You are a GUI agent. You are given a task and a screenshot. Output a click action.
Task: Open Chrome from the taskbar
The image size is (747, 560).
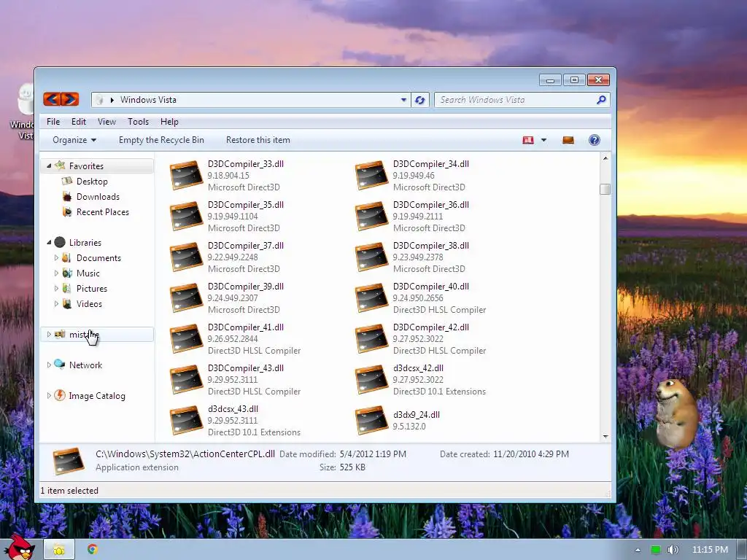point(93,549)
